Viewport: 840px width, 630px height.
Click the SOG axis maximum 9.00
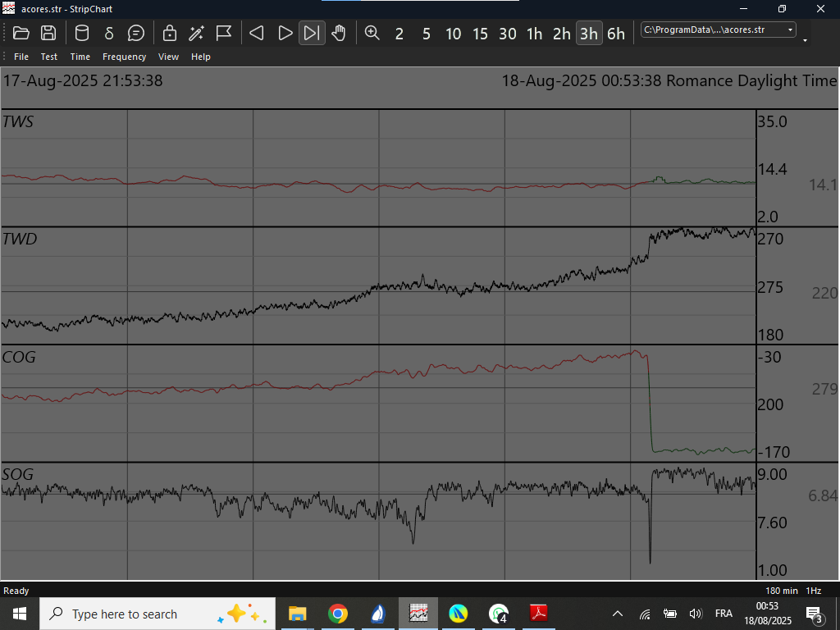point(772,475)
